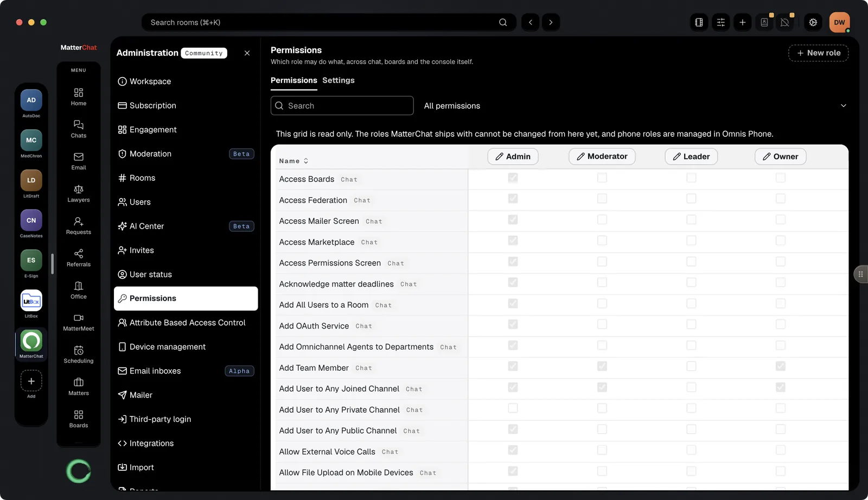Edit the Moderator role
Viewport: 868px width, 500px height.
[x=602, y=156]
